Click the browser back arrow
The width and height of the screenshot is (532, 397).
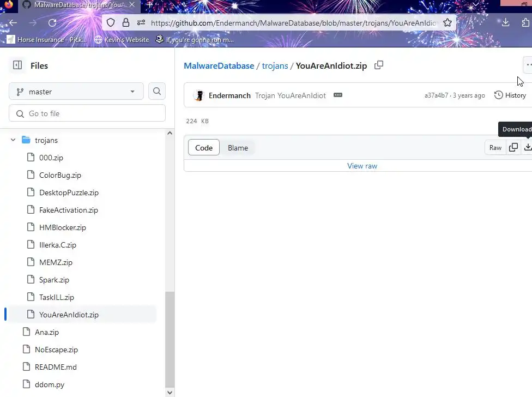click(x=13, y=23)
